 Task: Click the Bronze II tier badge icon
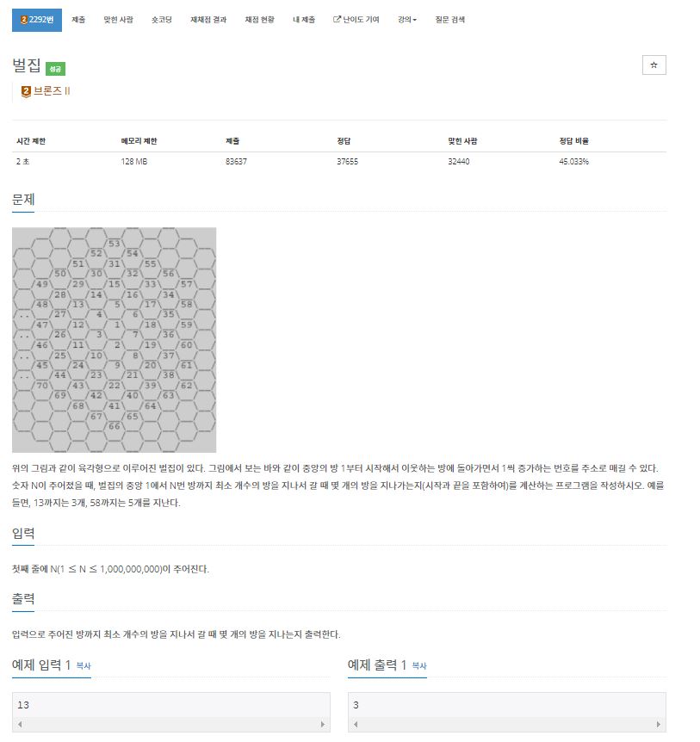point(26,91)
